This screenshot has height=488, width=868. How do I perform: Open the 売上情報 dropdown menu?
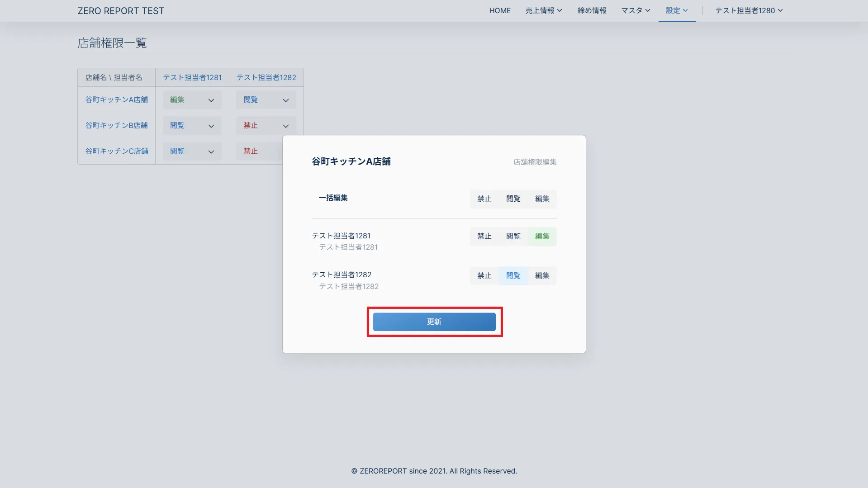tap(543, 10)
